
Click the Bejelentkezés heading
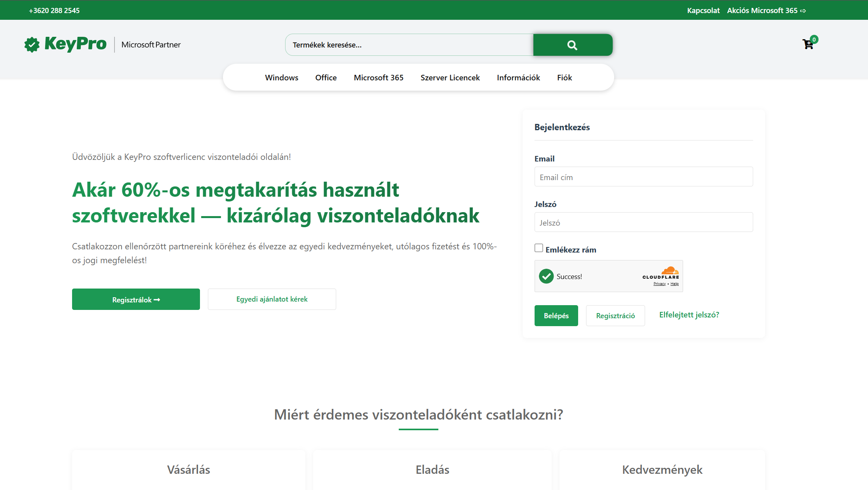coord(562,127)
